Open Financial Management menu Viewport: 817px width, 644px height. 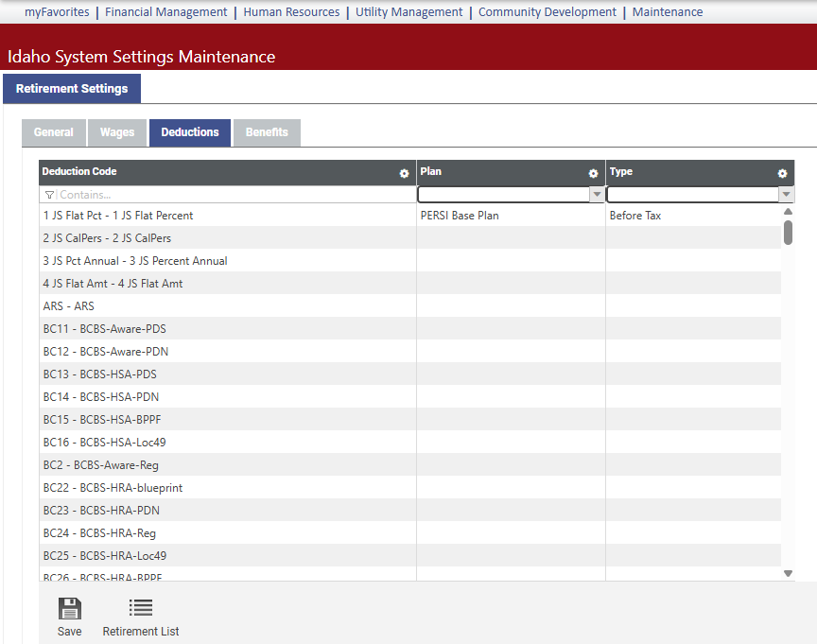tap(166, 12)
